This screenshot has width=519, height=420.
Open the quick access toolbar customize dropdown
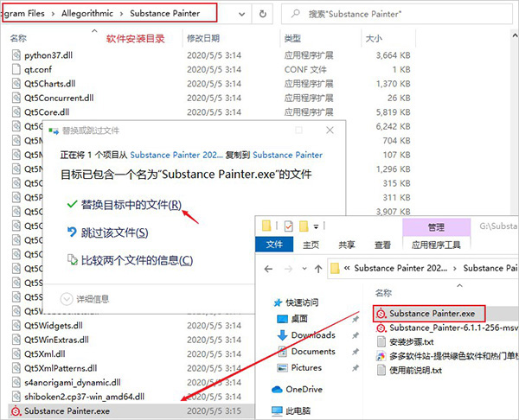point(316,227)
